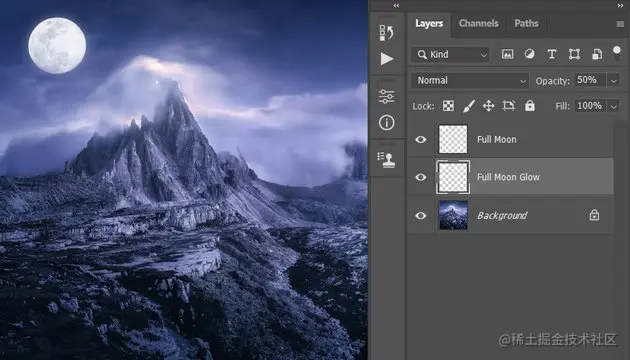Open the Clone Source stamp panel icon
The height and width of the screenshot is (360, 630).
387,160
